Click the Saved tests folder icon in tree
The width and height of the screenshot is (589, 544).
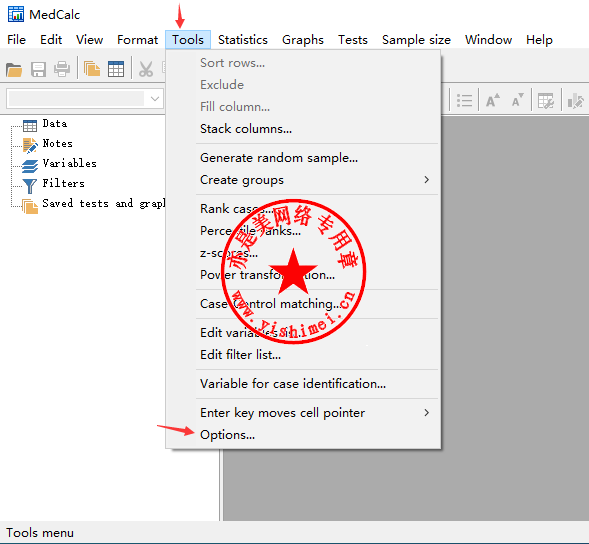[x=30, y=206]
